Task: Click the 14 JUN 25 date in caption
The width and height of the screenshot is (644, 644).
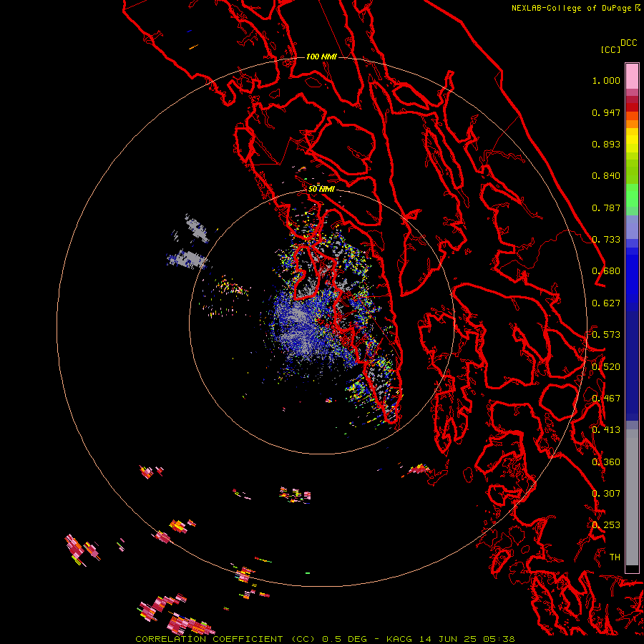Action: pyautogui.click(x=448, y=639)
